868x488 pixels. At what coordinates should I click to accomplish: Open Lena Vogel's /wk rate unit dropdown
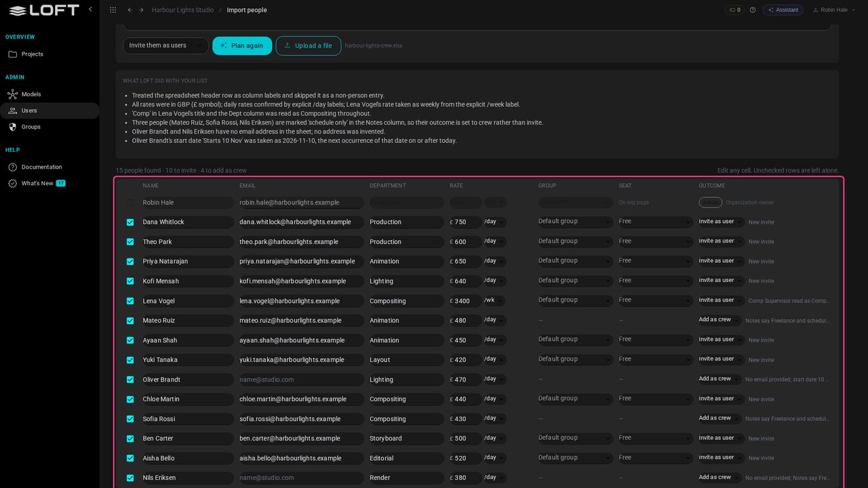coord(494,300)
